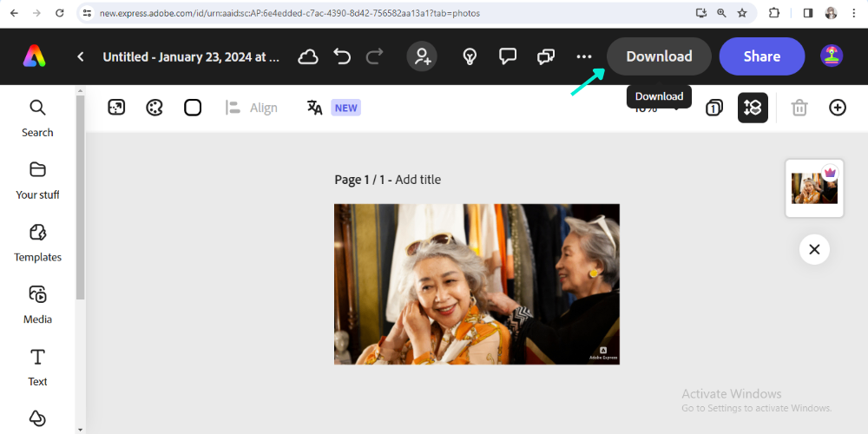Click the Share button
The image size is (868, 434).
(x=762, y=56)
